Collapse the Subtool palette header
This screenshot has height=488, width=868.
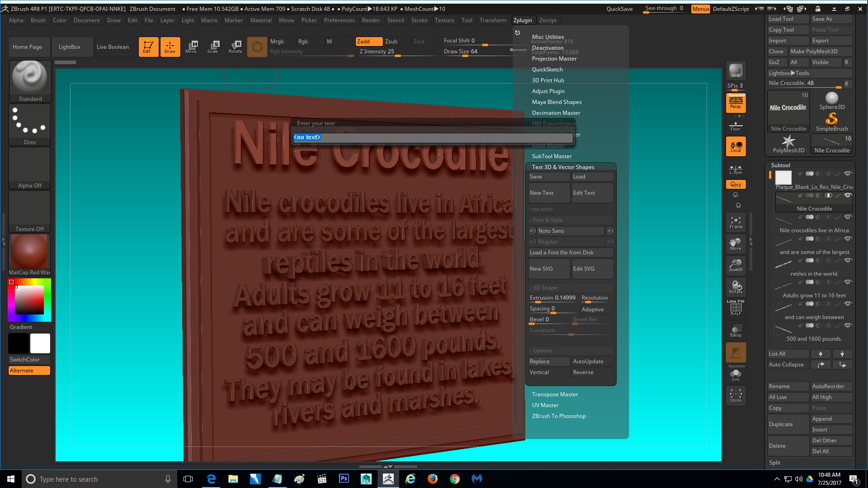pos(780,165)
